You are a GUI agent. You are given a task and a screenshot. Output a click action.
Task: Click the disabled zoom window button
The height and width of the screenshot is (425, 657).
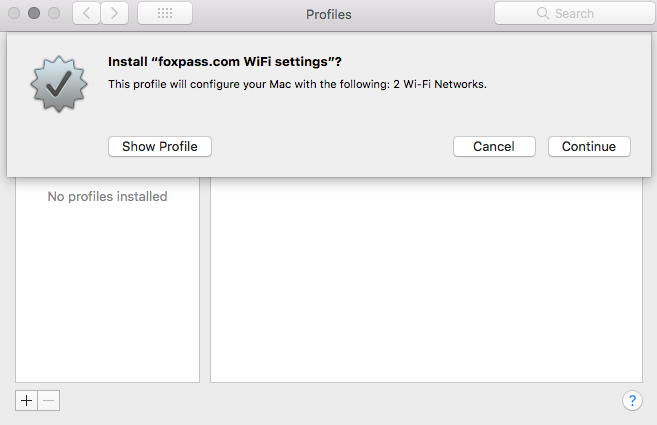click(54, 13)
